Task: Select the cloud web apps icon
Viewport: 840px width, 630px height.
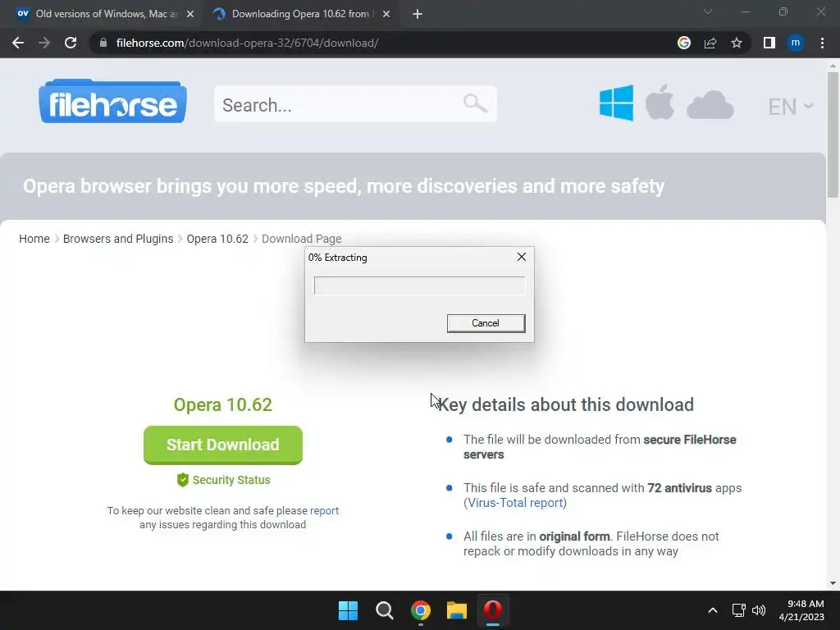Action: tap(710, 104)
